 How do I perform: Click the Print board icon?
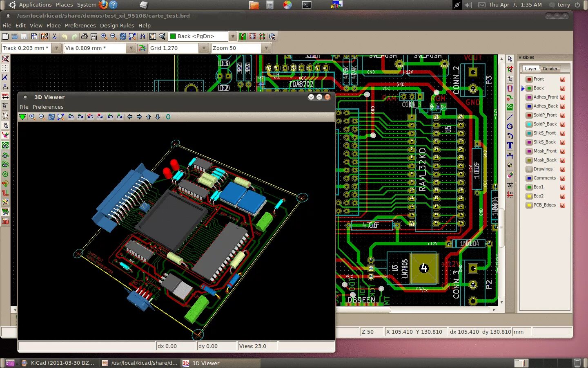tap(84, 36)
